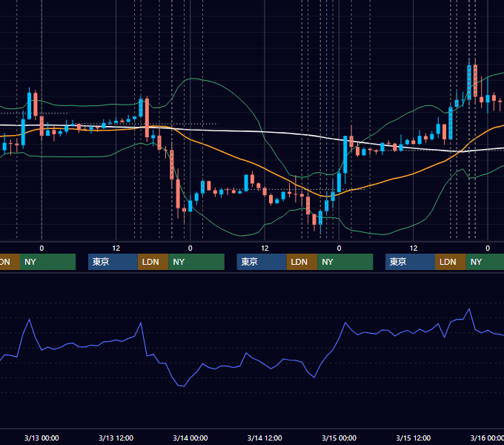Screen dimensions: 504x445
Task: Click the LDN session bar on 3/15
Action: pyautogui.click(x=451, y=262)
